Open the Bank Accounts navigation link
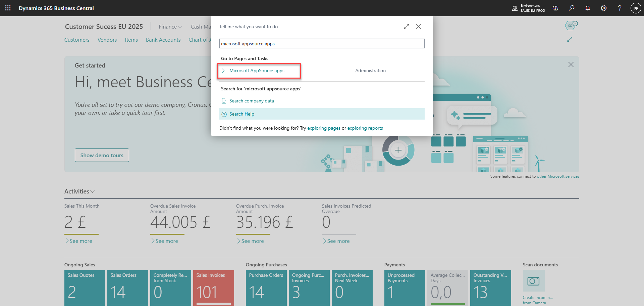This screenshot has height=306, width=644. point(163,40)
